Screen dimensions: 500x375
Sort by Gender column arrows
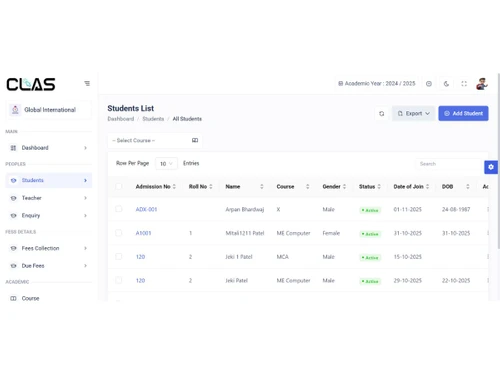pos(344,187)
